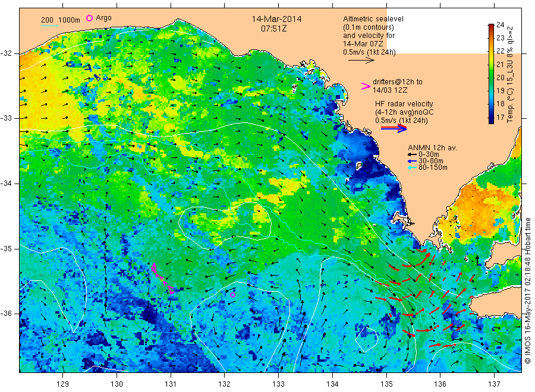
Task: Click the red-blue HF radar velocity legend arrow
Action: [394, 128]
